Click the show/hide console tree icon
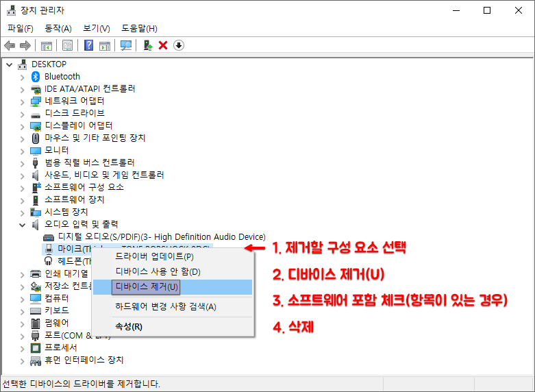 pyautogui.click(x=47, y=45)
